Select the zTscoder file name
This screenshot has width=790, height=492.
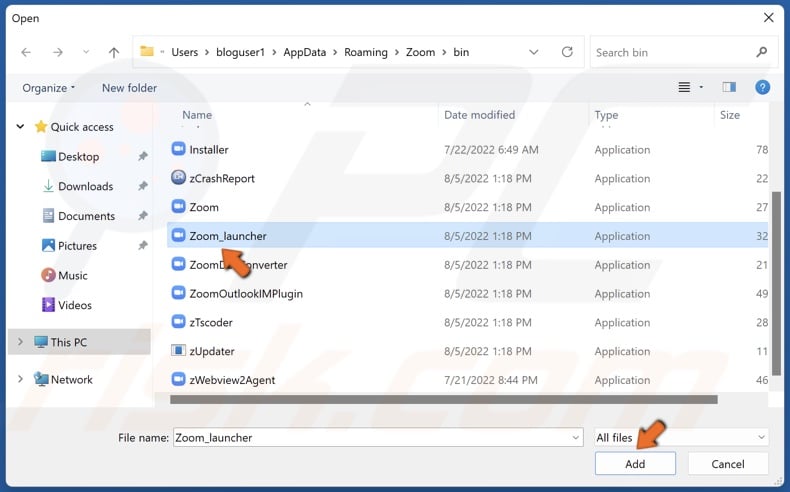point(211,322)
